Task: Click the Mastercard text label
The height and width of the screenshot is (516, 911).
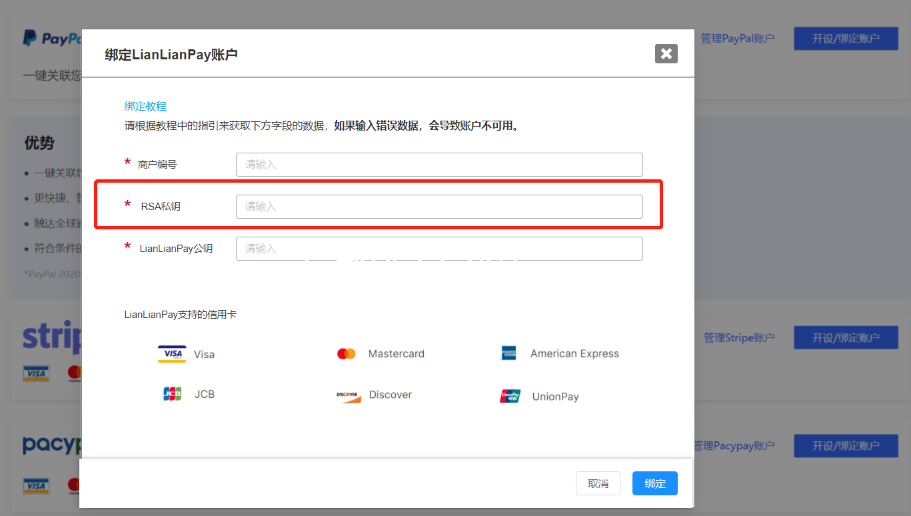Action: point(396,354)
